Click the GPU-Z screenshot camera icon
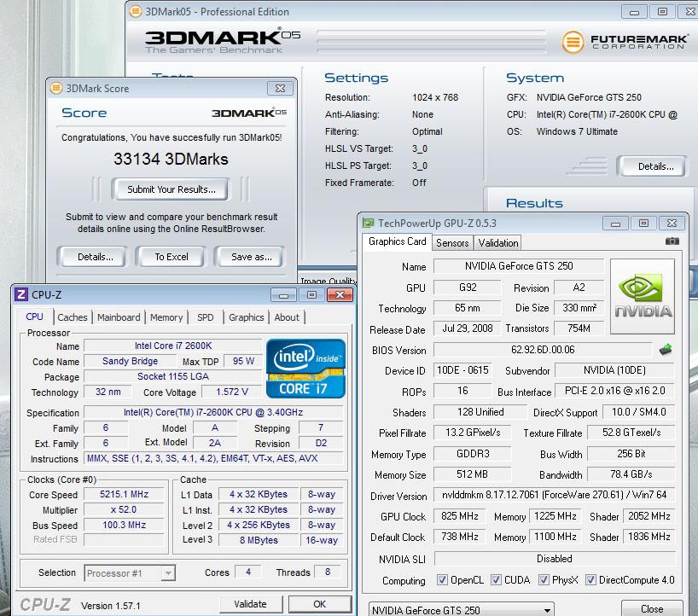 pos(672,241)
